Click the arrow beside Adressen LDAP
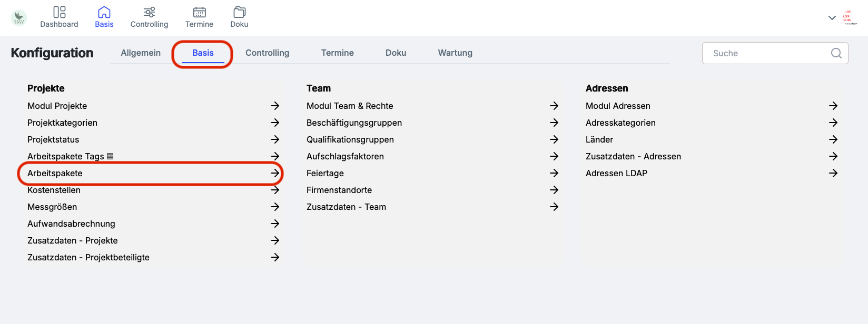 [x=833, y=173]
